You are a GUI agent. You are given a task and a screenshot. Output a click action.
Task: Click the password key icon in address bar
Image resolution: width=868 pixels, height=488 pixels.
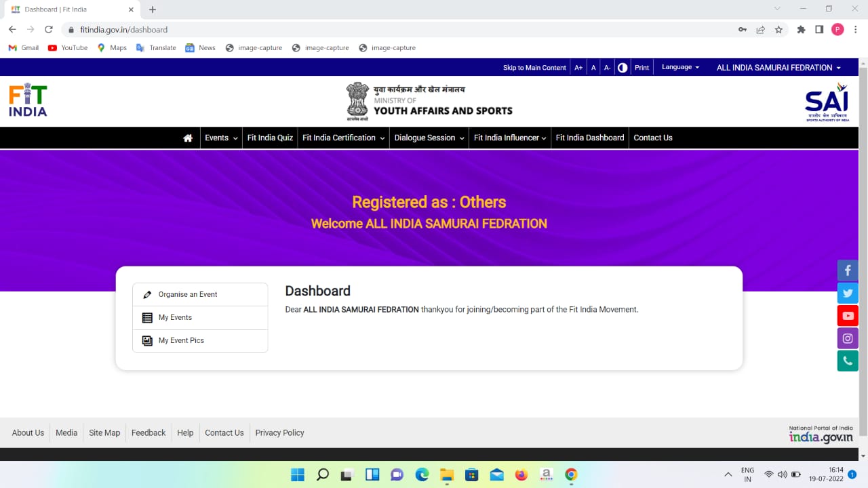(x=743, y=30)
